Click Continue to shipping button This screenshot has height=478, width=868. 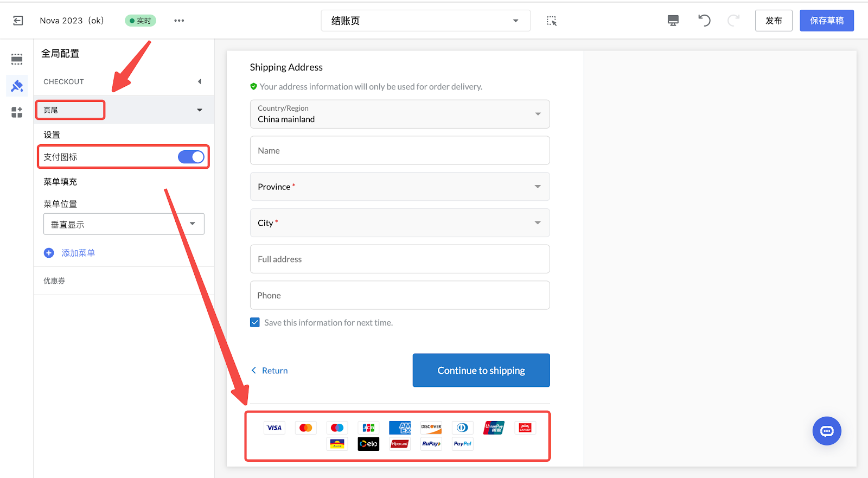(x=481, y=371)
